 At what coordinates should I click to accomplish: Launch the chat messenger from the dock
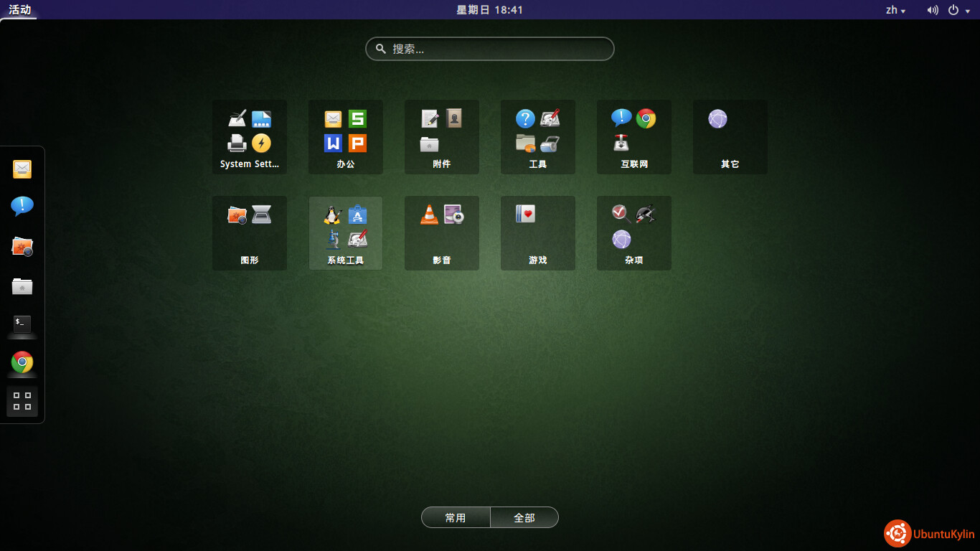[x=22, y=207]
